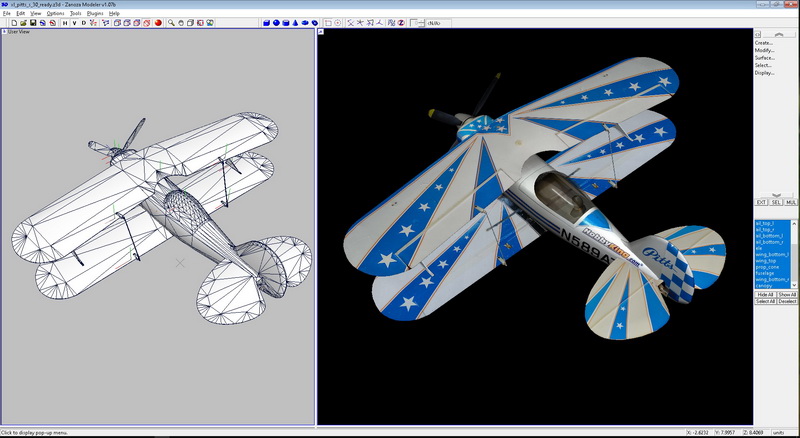Switch to second cube selection-level icon
Screen dimensions: 800x438
[127, 23]
